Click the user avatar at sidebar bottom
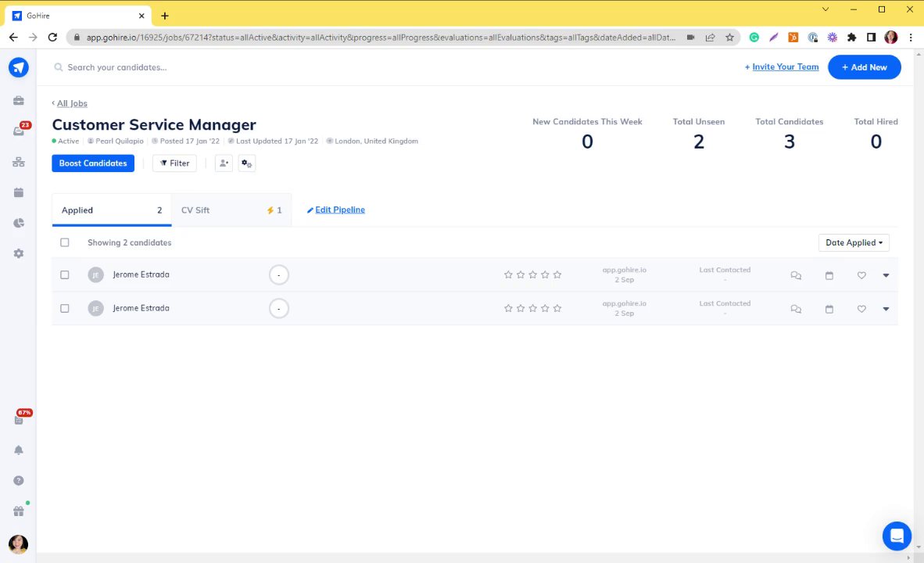924x563 pixels. click(x=18, y=544)
